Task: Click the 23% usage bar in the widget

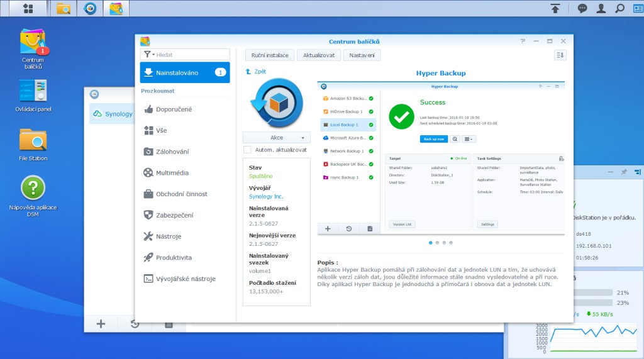Action: point(592,302)
